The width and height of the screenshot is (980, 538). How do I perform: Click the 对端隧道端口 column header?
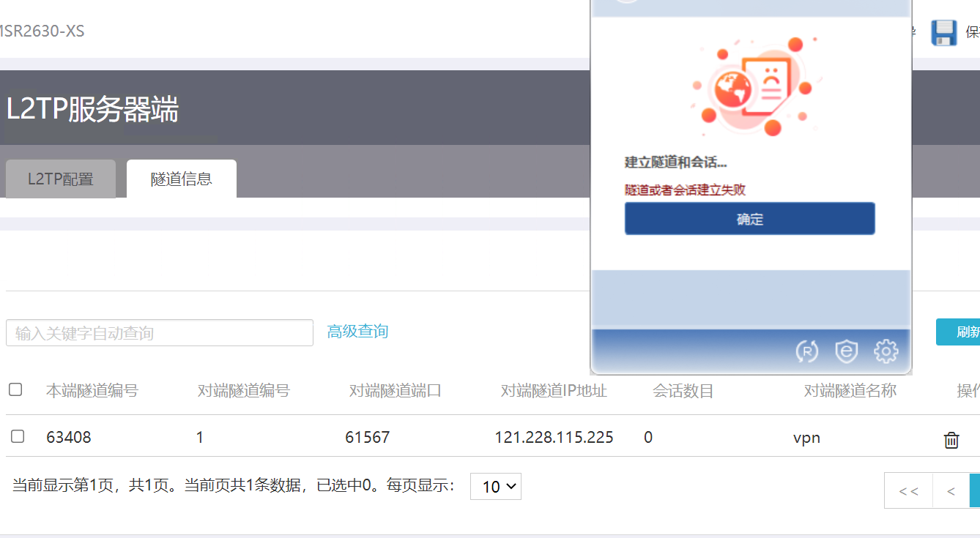pyautogui.click(x=396, y=391)
